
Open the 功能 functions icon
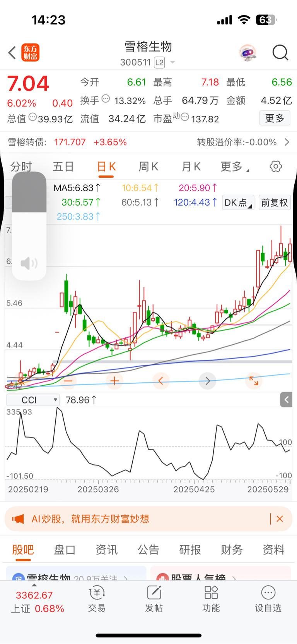(x=211, y=599)
